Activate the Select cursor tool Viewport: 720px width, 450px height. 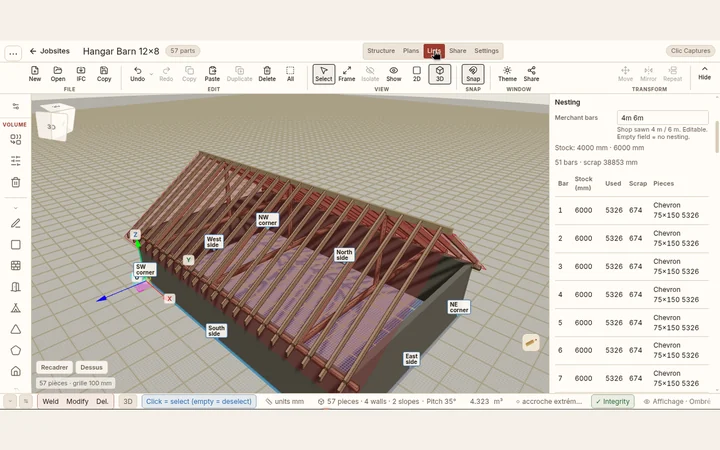point(324,74)
